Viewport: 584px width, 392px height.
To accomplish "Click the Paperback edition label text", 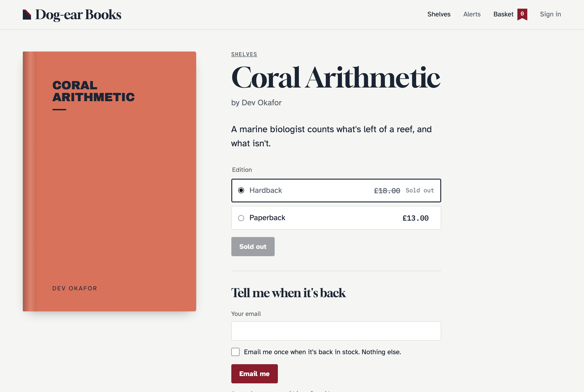I will click(x=267, y=218).
